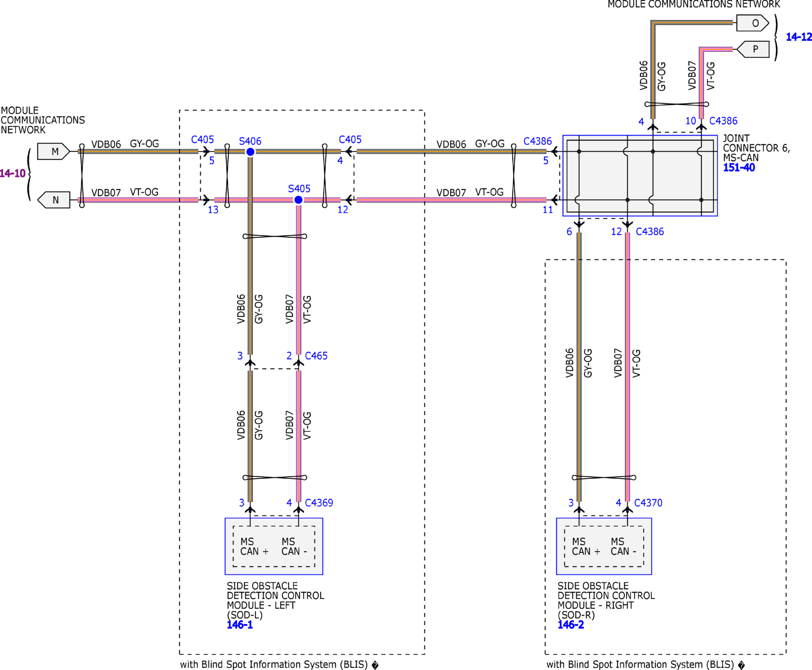The image size is (812, 670).
Task: Click the C4386 label beside pin 10
Action: click(723, 121)
